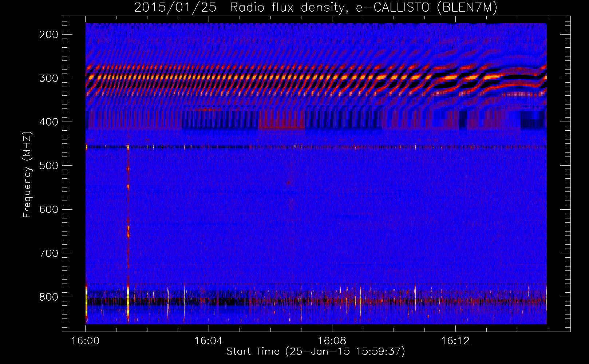Click the 'Start Time (25-Jan-15 15:59:37)' label
This screenshot has width=589, height=364.
click(316, 351)
